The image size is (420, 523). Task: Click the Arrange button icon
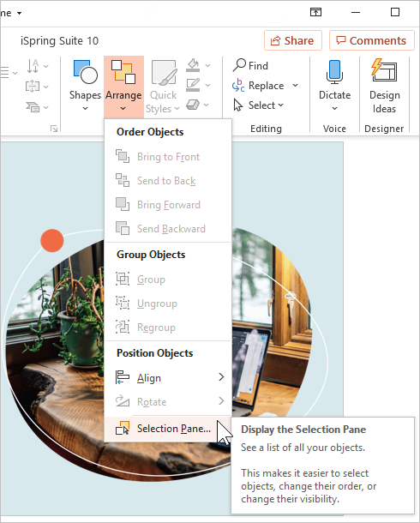click(x=123, y=72)
